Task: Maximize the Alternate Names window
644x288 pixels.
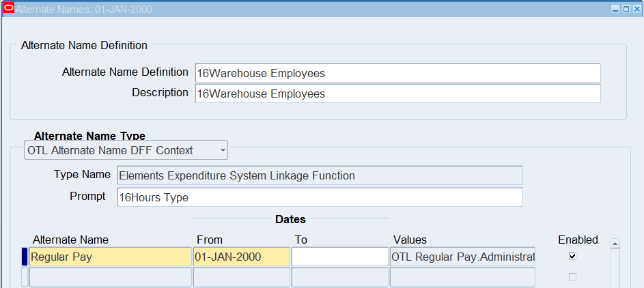Action: click(x=626, y=10)
